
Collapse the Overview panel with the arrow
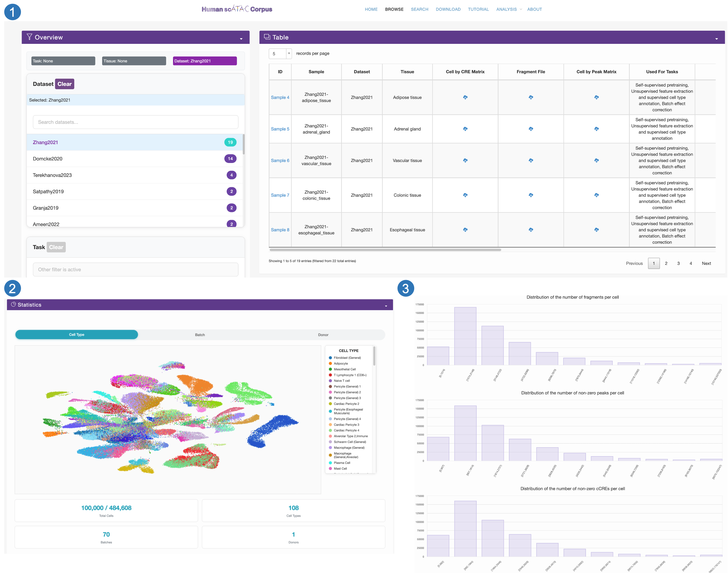click(241, 39)
